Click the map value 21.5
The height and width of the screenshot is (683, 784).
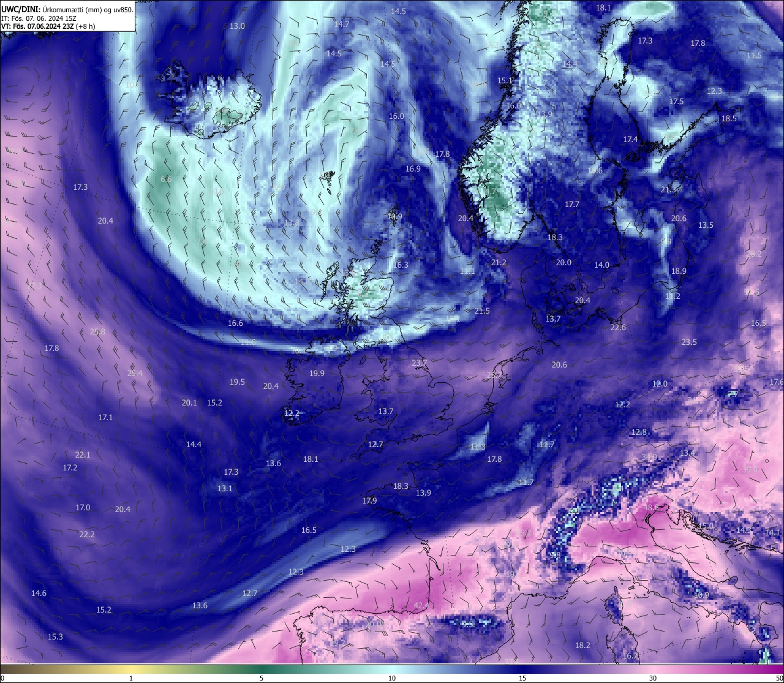click(x=482, y=311)
